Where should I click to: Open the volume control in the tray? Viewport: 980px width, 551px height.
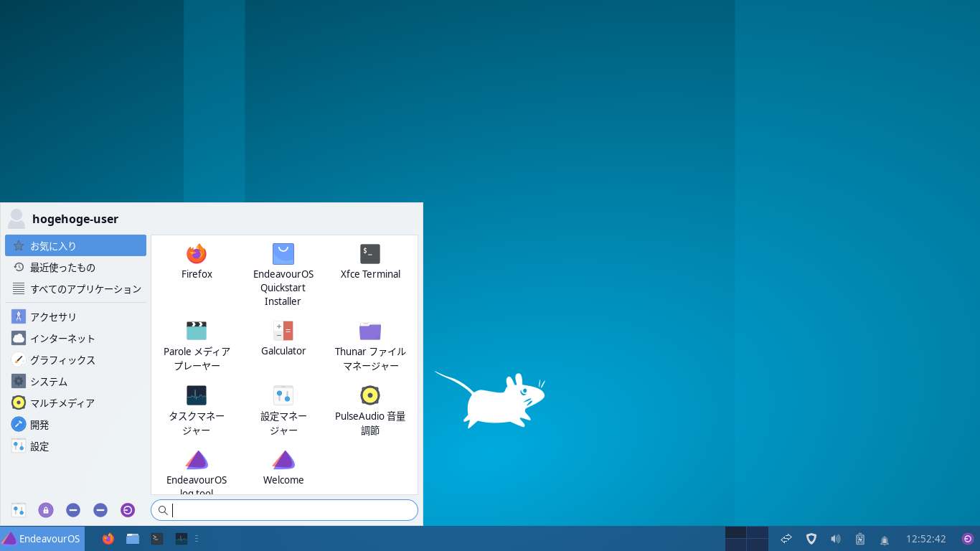tap(836, 539)
